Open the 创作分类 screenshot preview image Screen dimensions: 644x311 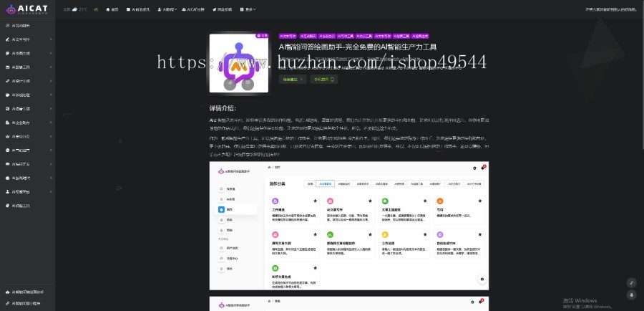coord(349,226)
